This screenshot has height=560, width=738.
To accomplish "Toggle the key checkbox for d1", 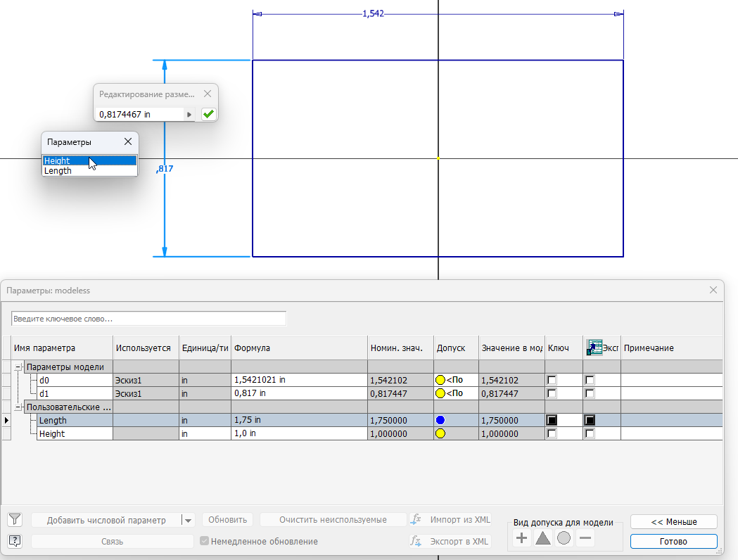I will click(x=552, y=393).
